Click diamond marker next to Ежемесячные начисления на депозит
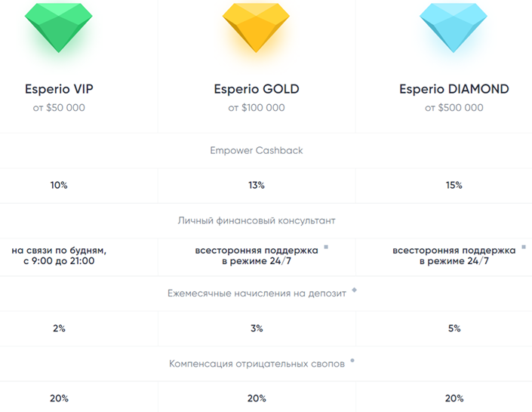Screen dimensions: 532x412 point(354,290)
